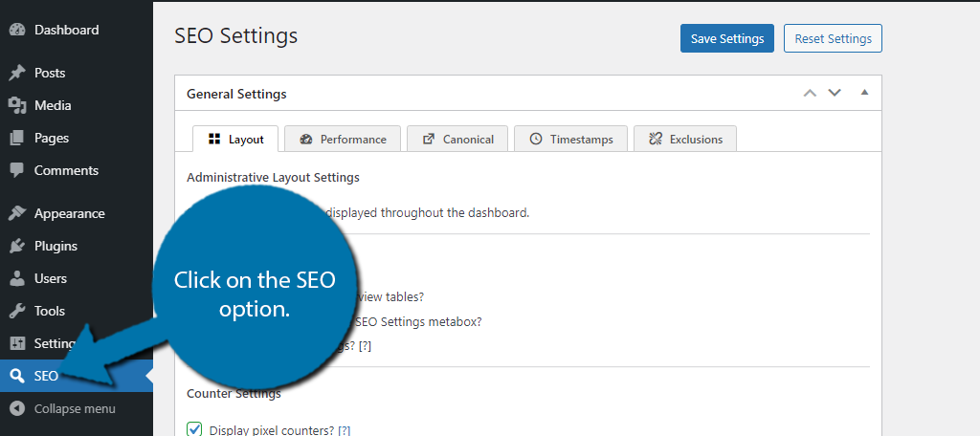The width and height of the screenshot is (980, 436).
Task: Click the Save Settings button
Action: [x=727, y=39]
